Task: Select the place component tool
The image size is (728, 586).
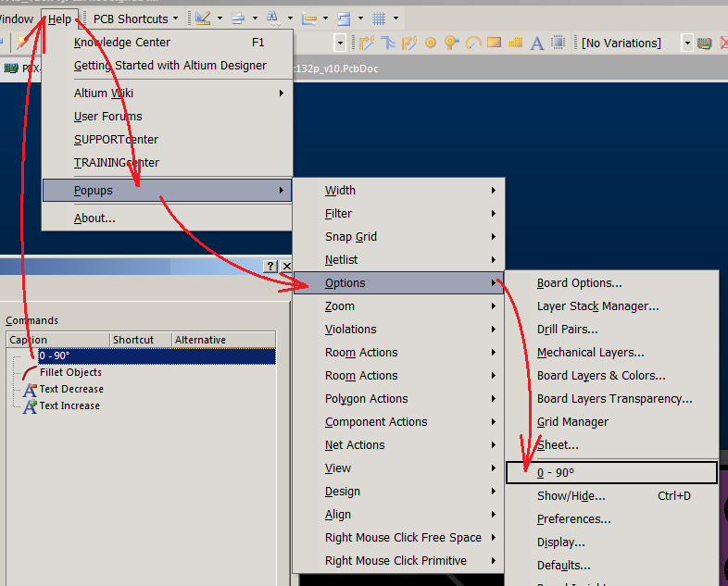Action: (559, 43)
